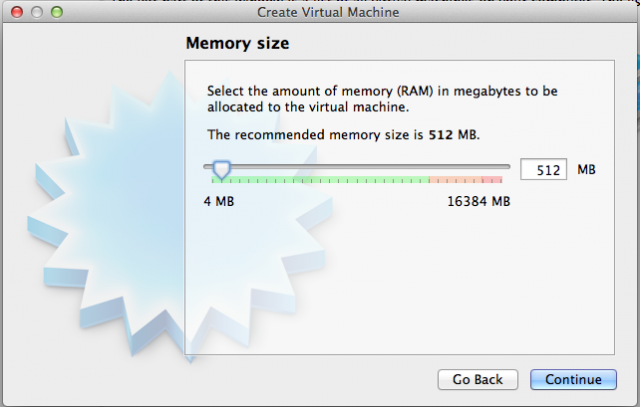Click the memory allocation description paragraph
The width and height of the screenshot is (640, 407).
coord(382,99)
